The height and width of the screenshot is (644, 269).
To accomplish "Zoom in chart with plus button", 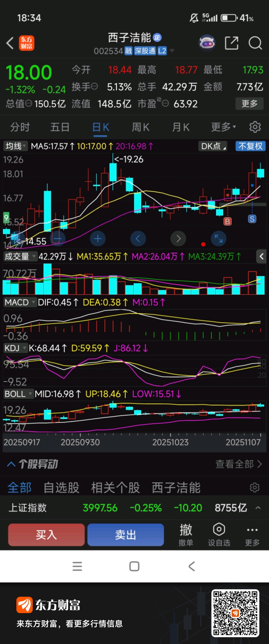I will tap(98, 239).
